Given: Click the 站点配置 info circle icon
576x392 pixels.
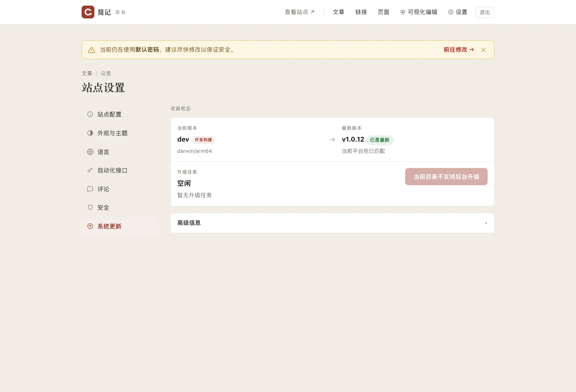Looking at the screenshot, I should point(90,114).
